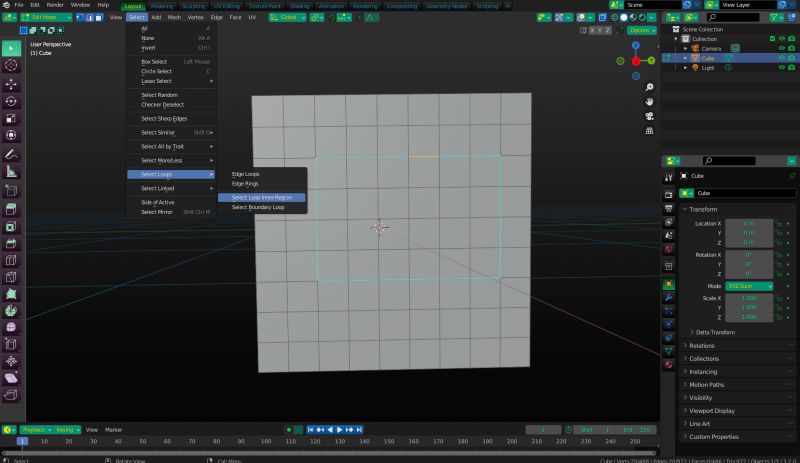The image size is (800, 463).
Task: Click the green Y axis on navigation gizmo
Action: [652, 60]
